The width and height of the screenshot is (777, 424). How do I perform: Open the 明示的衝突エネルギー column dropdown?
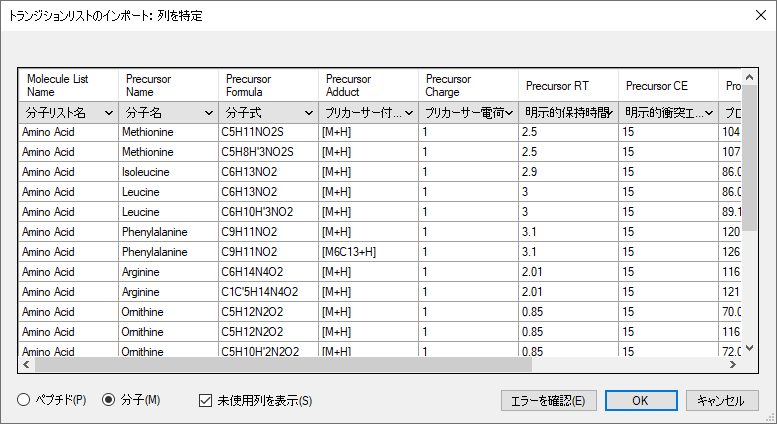click(668, 113)
